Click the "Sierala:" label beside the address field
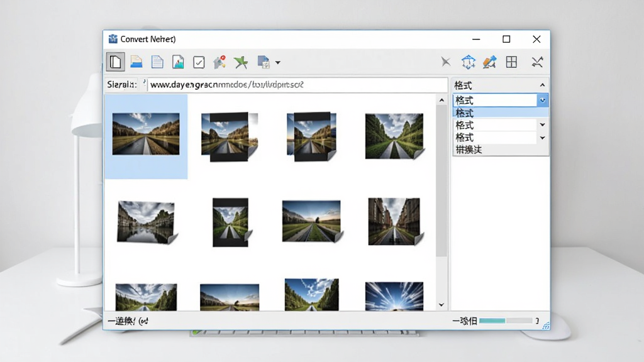The width and height of the screenshot is (644, 362). (122, 85)
